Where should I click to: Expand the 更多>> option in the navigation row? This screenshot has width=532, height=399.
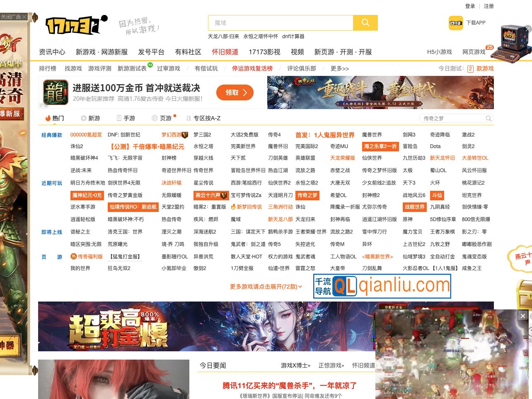point(340,68)
